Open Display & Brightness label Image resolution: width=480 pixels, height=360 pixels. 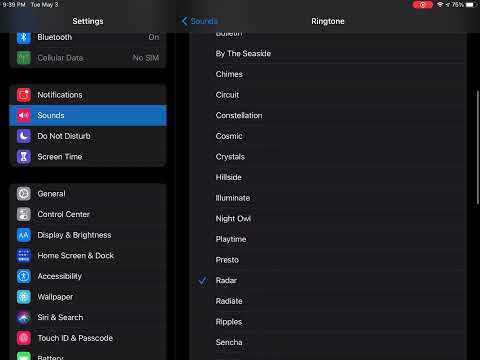[74, 235]
